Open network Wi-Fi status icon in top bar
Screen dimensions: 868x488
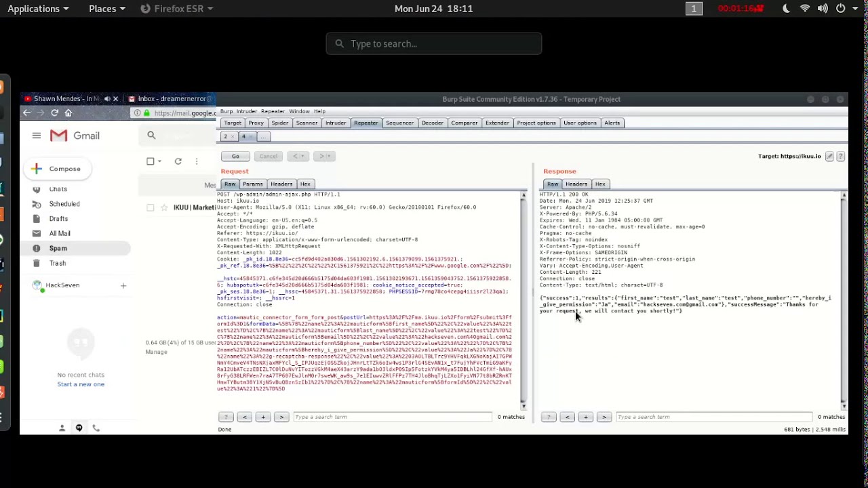point(805,9)
